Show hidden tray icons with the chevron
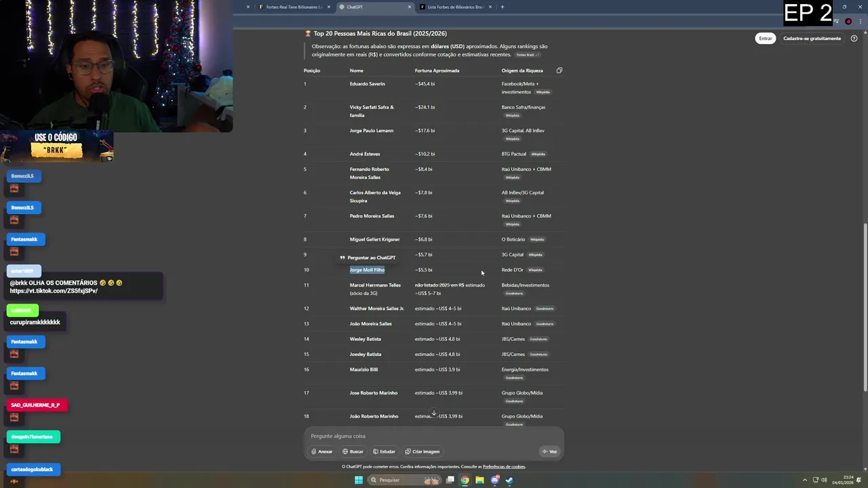Screen dimensions: 868x488 pyautogui.click(x=805, y=480)
